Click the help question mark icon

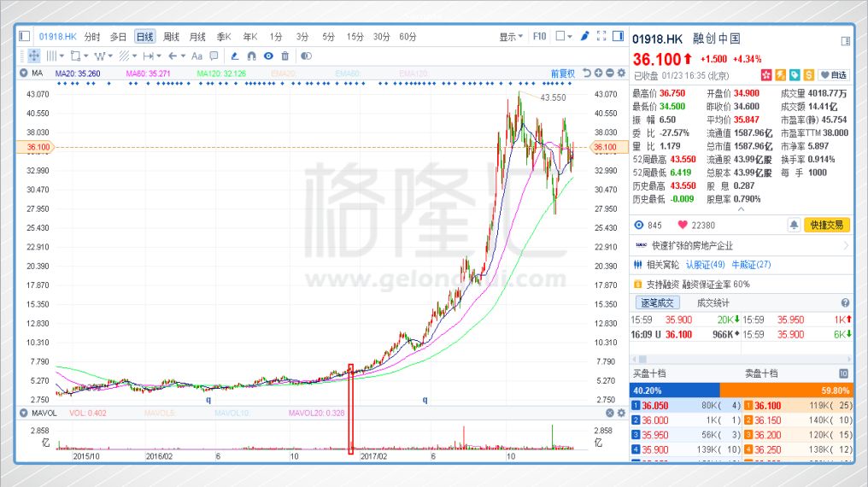[845, 302]
